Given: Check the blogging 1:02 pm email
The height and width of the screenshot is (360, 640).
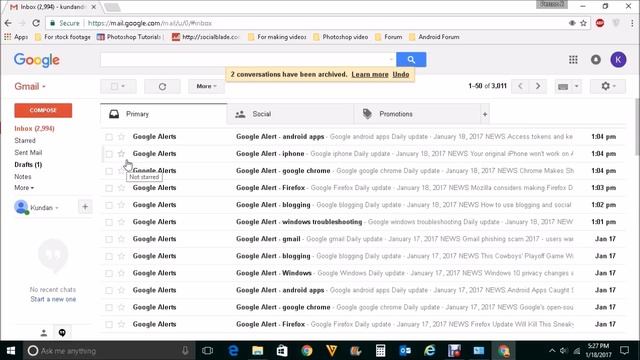Looking at the screenshot, I should pos(109,205).
